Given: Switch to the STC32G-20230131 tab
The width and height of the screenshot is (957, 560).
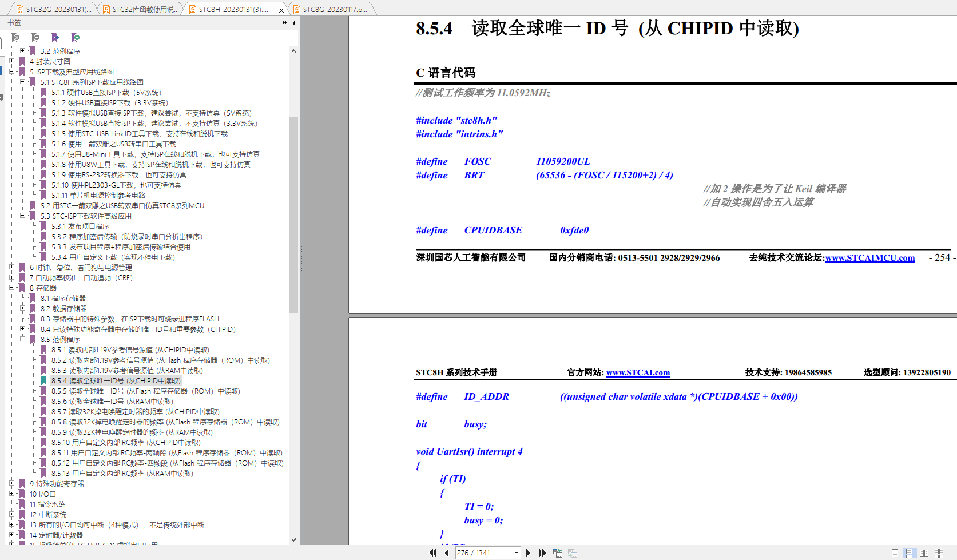Looking at the screenshot, I should (53, 9).
